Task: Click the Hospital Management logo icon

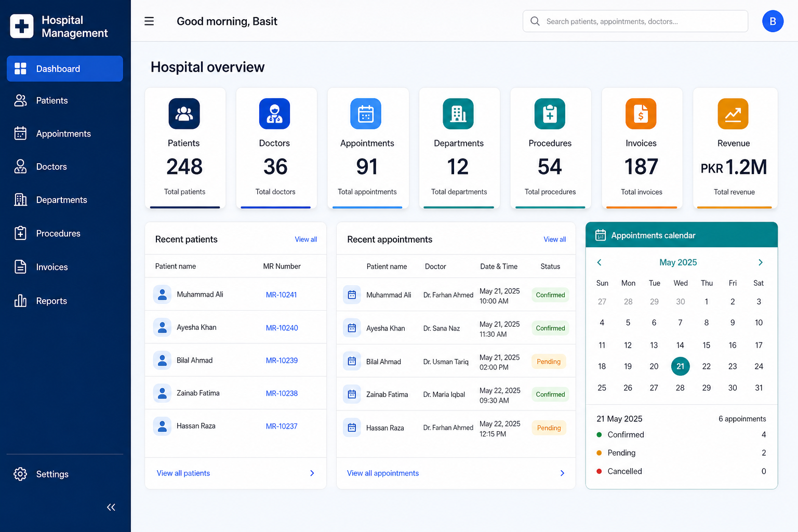Action: coord(22,26)
